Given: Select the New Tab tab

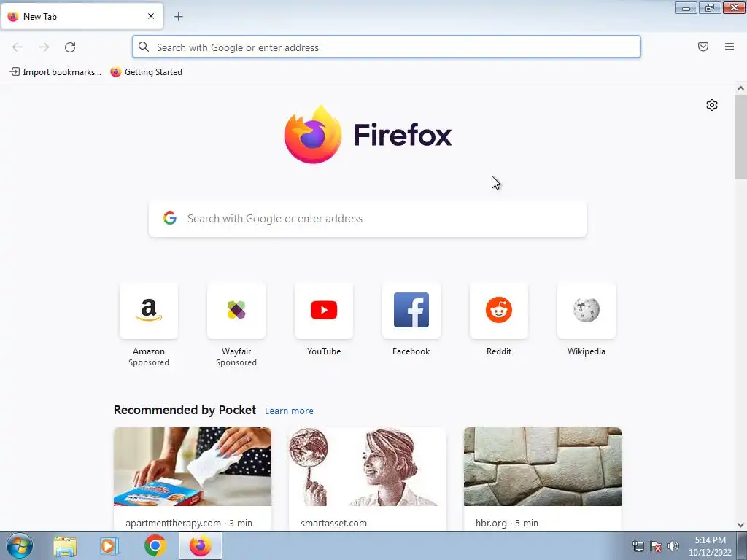Looking at the screenshot, I should (x=82, y=16).
